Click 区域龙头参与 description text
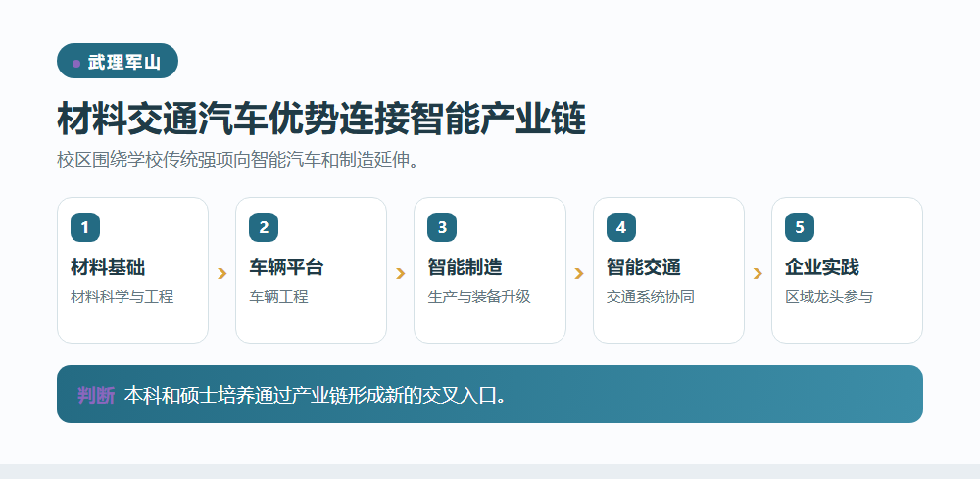 (829, 296)
